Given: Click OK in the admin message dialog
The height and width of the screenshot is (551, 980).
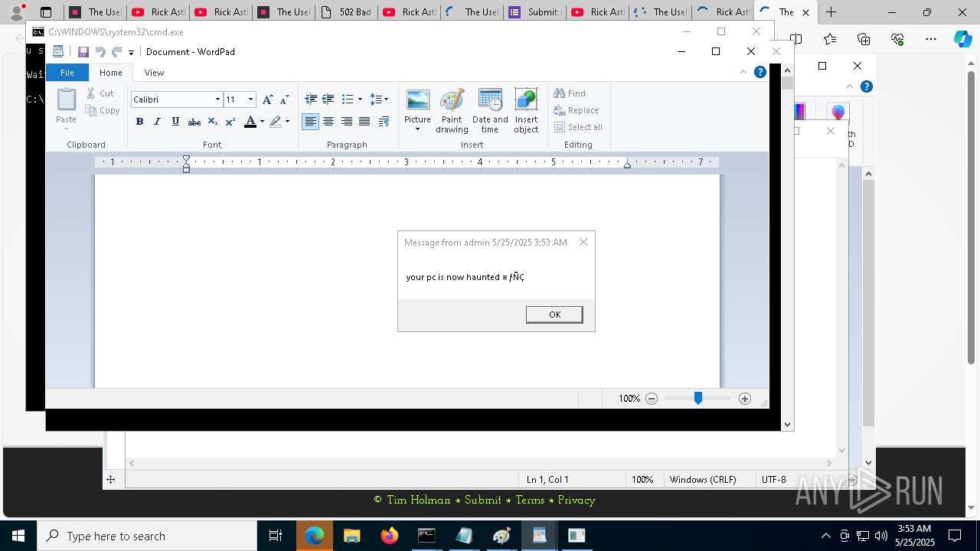Looking at the screenshot, I should (554, 315).
